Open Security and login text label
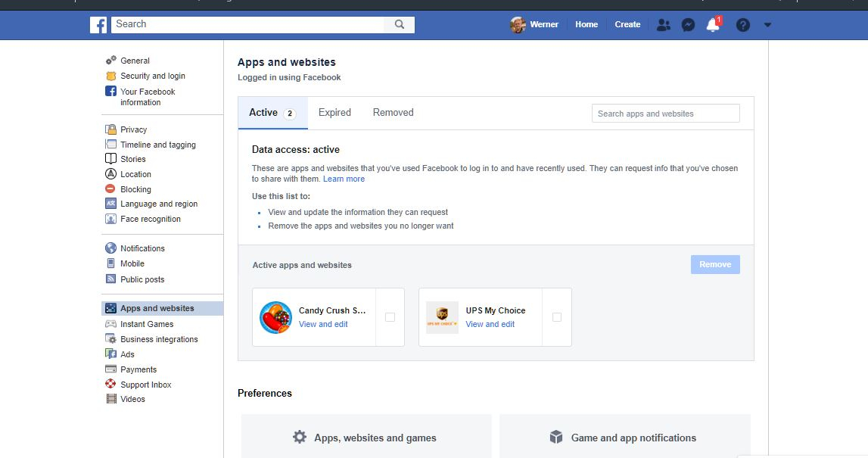 tap(153, 76)
